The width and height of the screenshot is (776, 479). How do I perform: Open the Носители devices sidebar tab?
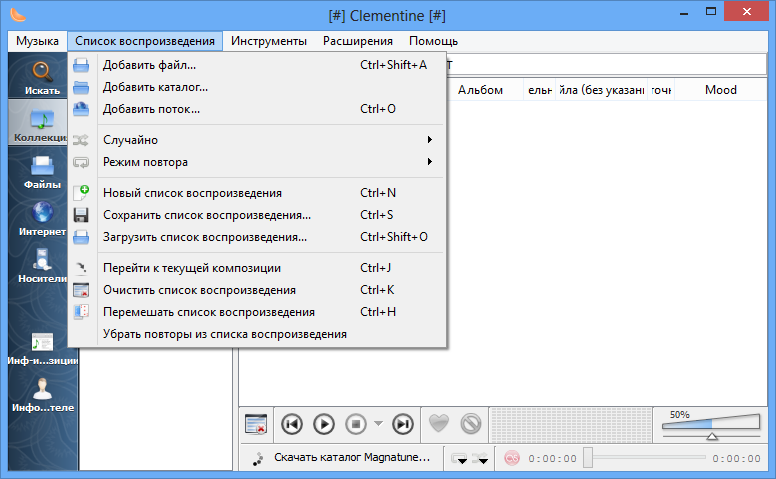click(x=42, y=265)
